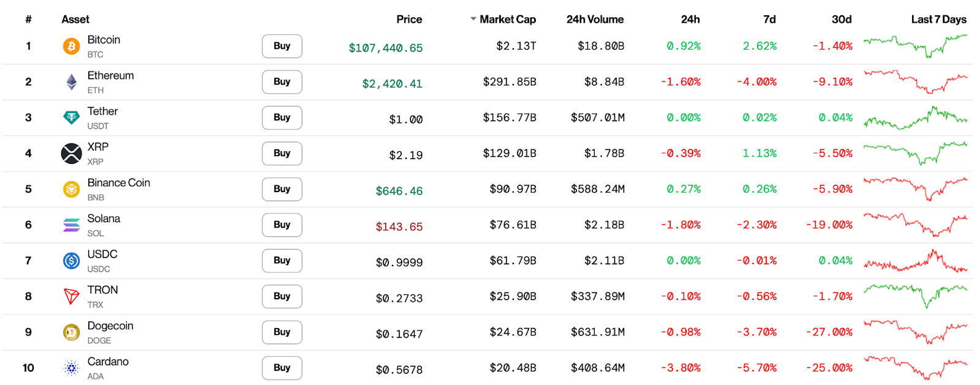Open the Market Cap sort dropdown arrow
The height and width of the screenshot is (385, 980).
click(473, 19)
